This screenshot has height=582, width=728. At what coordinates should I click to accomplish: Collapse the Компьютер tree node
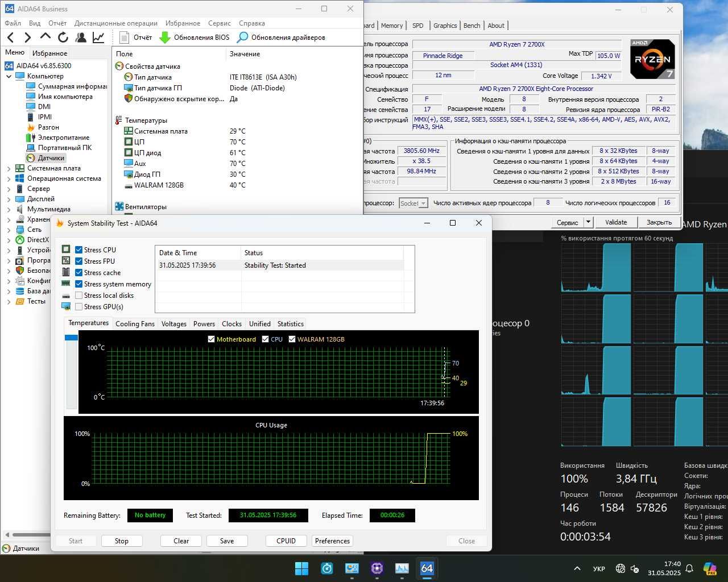pyautogui.click(x=9, y=76)
